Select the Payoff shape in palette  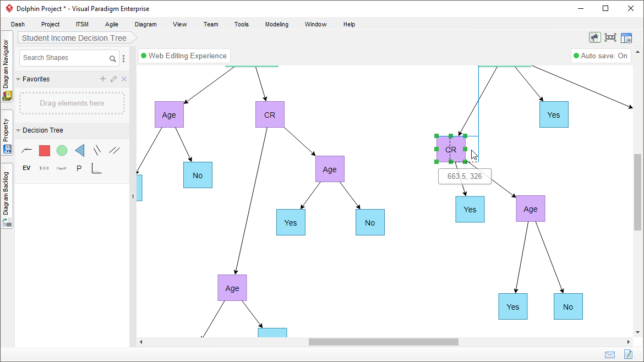(61, 168)
